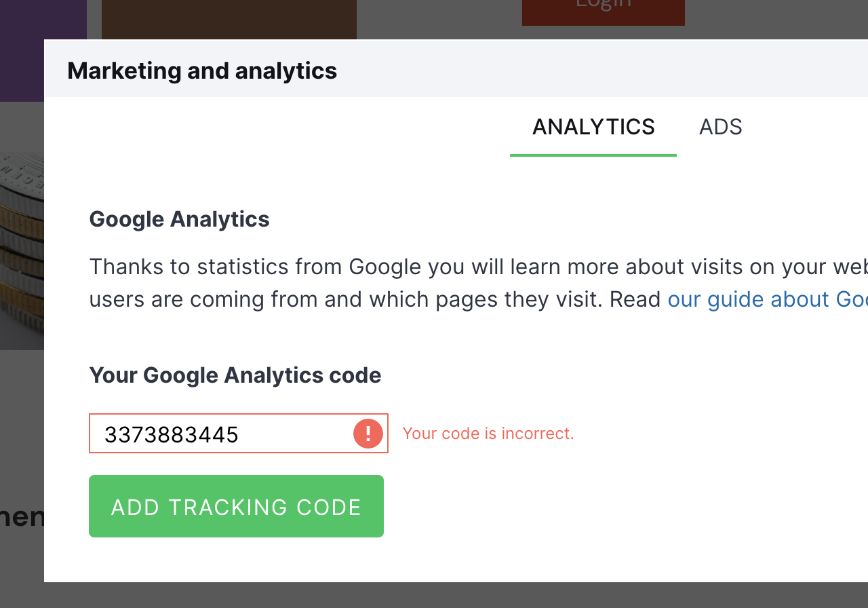Click the "Your Google Analytics code" label
The height and width of the screenshot is (608, 868).
235,375
